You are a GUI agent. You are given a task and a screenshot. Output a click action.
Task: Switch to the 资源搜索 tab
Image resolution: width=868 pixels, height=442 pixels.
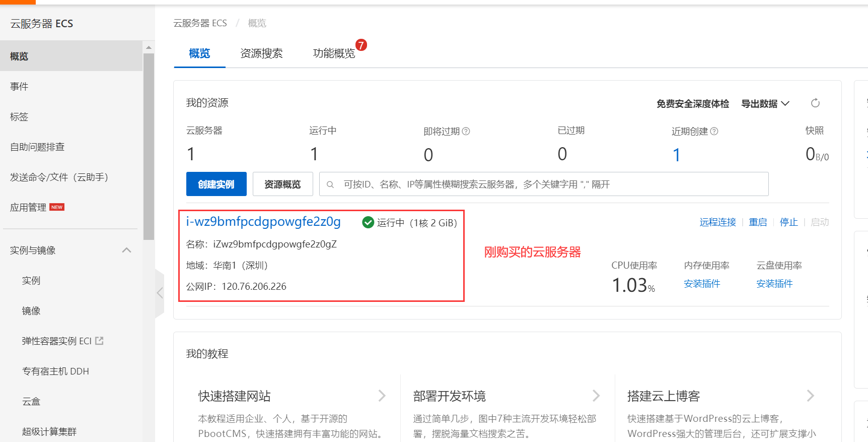point(261,53)
